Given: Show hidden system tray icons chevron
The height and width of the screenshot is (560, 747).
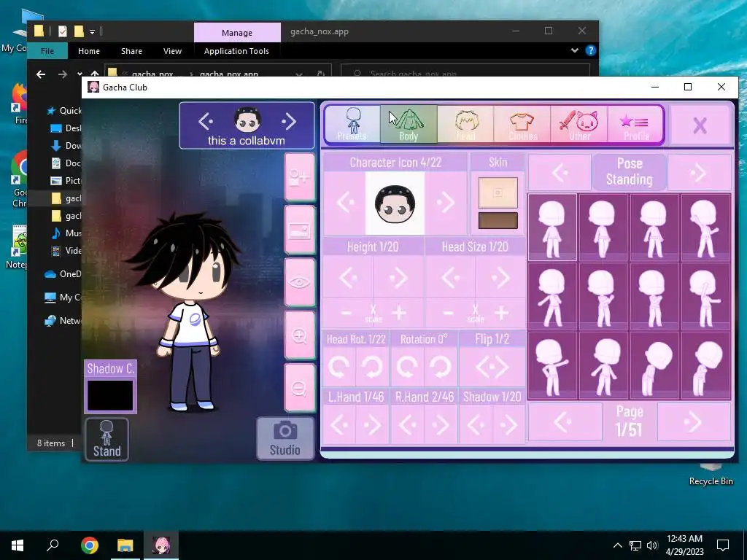Looking at the screenshot, I should point(617,545).
